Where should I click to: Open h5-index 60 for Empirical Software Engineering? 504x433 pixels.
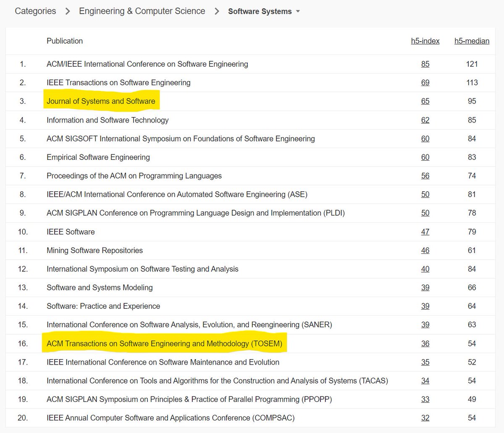(425, 157)
